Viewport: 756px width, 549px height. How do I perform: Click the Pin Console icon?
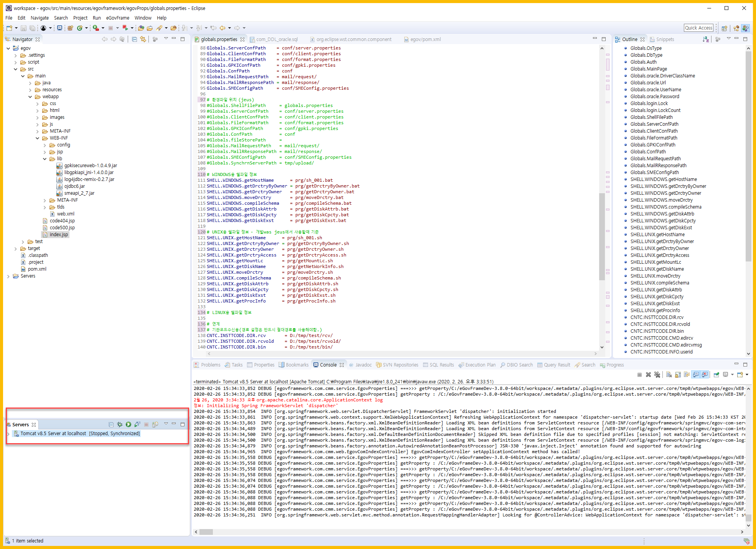click(716, 375)
